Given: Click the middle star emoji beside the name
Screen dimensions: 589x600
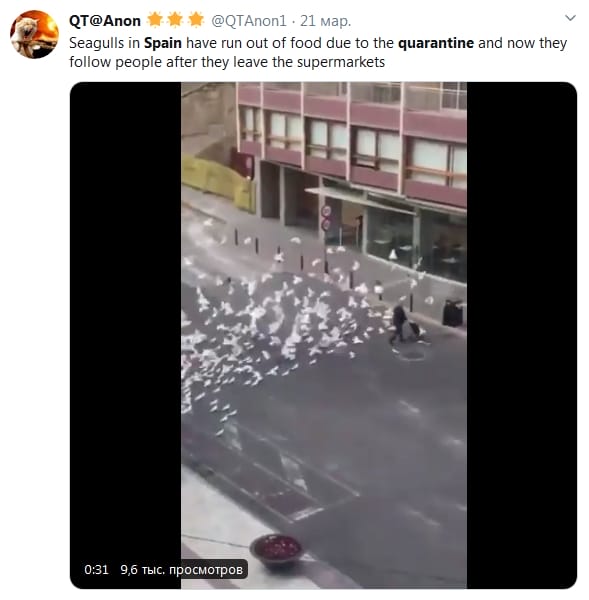Looking at the screenshot, I should [x=175, y=20].
